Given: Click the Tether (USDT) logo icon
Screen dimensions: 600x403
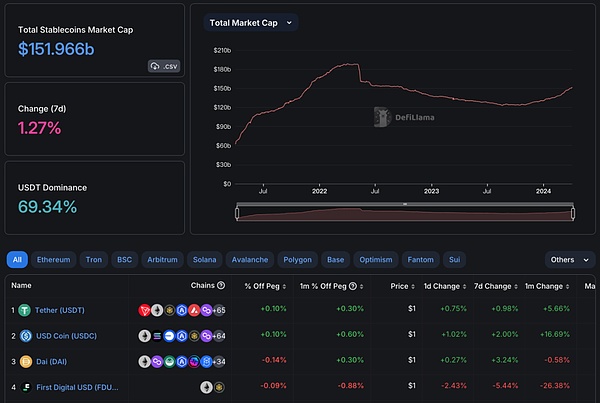Looking at the screenshot, I should [x=25, y=310].
